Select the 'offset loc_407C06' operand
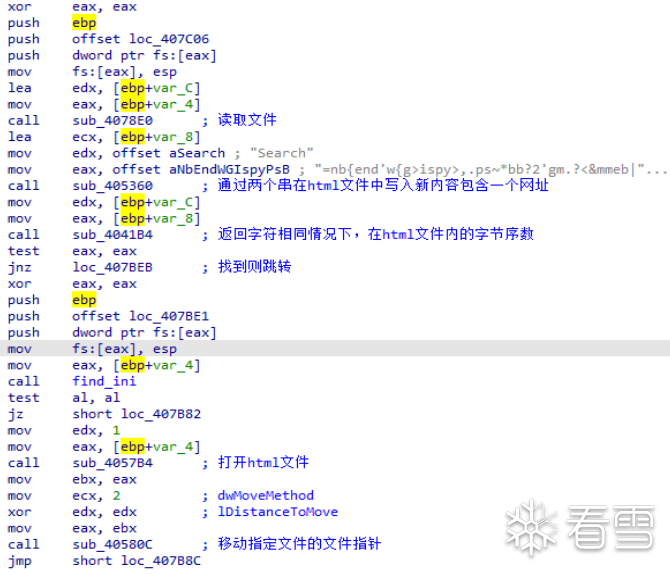670x574 pixels. click(x=141, y=39)
